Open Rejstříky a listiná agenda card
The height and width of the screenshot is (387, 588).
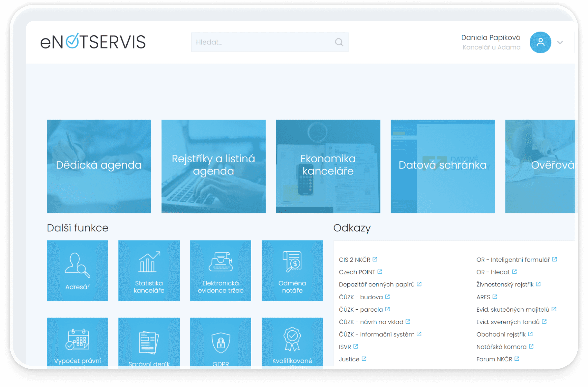click(213, 166)
